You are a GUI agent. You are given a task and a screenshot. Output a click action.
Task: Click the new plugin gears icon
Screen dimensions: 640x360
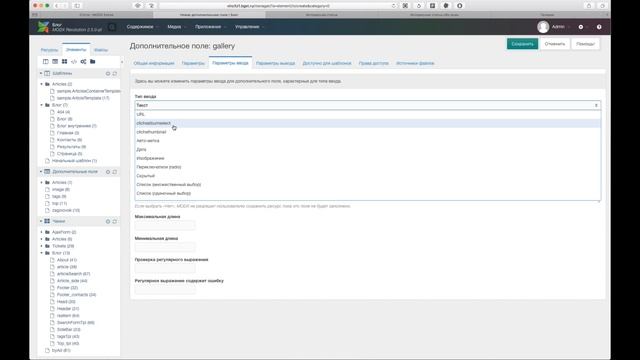[83, 62]
